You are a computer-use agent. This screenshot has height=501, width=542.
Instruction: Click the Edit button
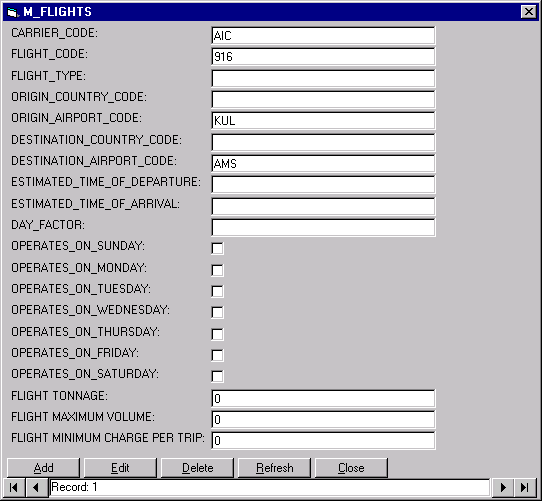[120, 468]
